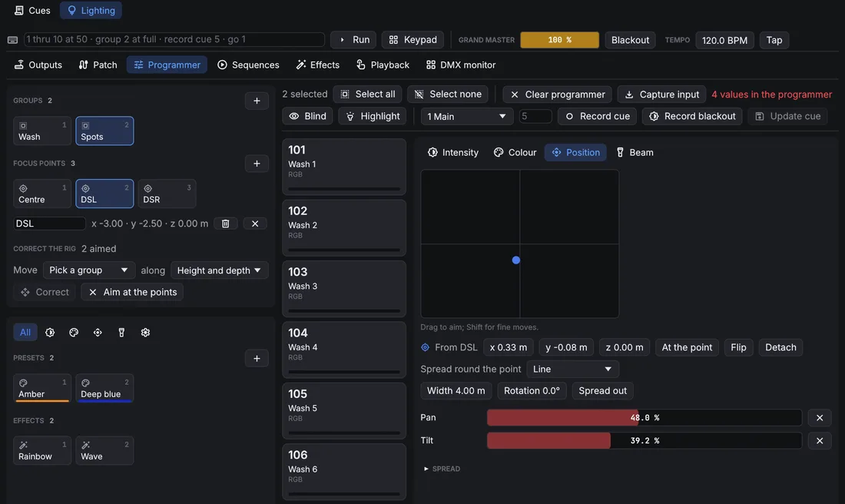
Task: Toggle the From DSL radio indicator
Action: coord(426,348)
